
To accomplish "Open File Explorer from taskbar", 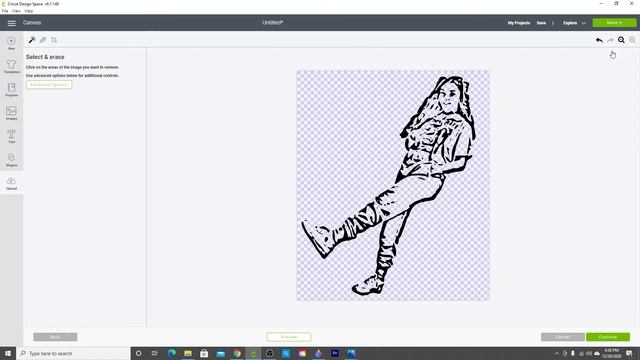I will click(188, 353).
